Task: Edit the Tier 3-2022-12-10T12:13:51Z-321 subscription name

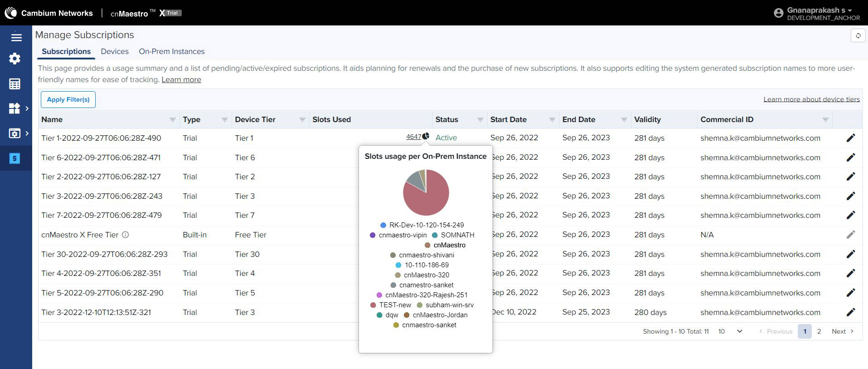Action: 851,312
